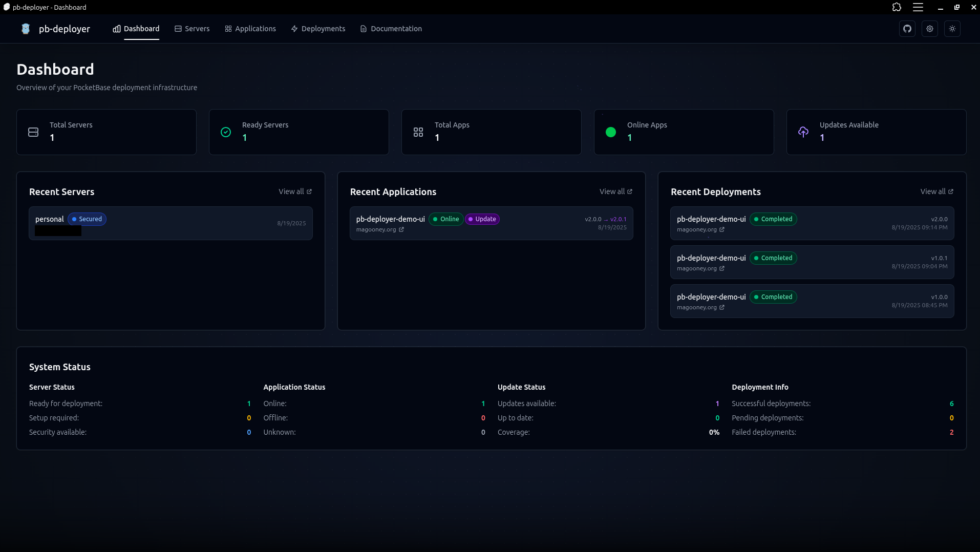
Task: Click Completed badge on v1.0.1 deployment
Action: [x=773, y=258]
